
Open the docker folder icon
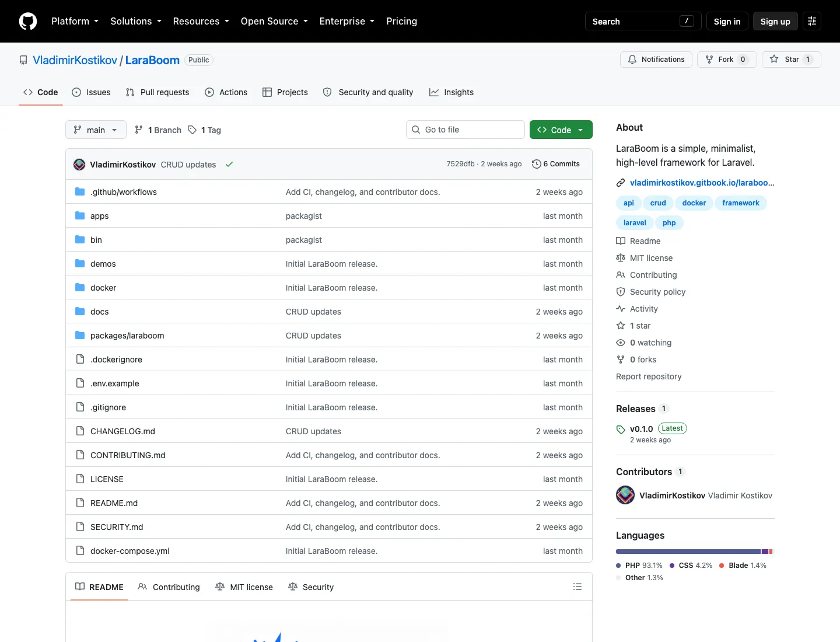click(80, 287)
